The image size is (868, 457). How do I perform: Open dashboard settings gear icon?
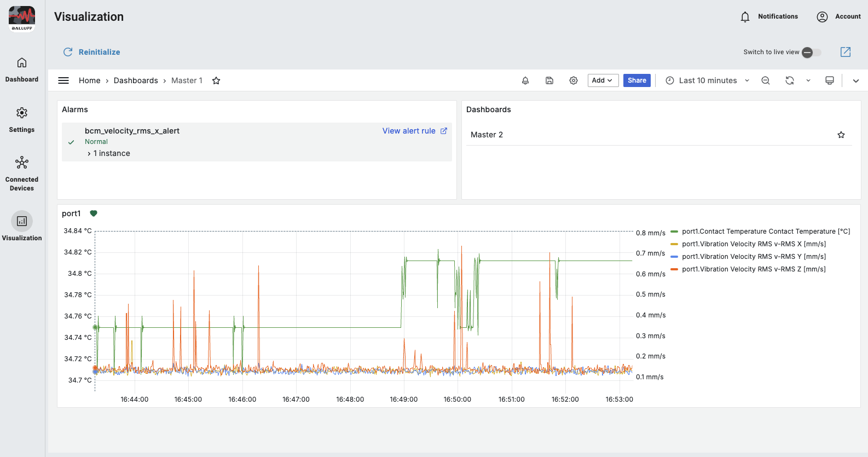coord(574,80)
